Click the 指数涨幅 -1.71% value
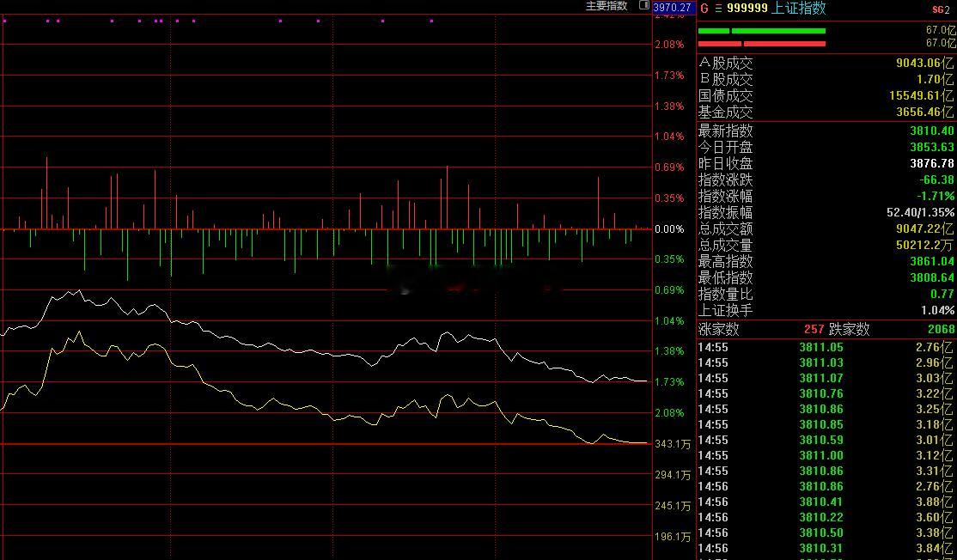957x560 pixels. point(936,197)
